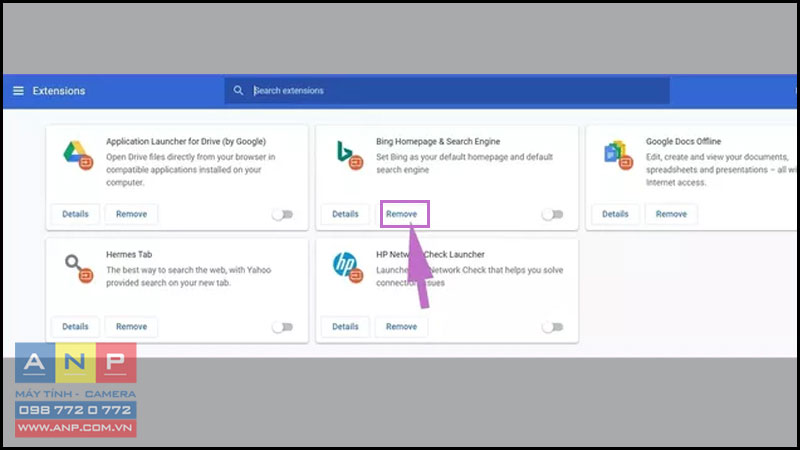Screen dimensions: 800x450
Task: Enable Application Launcher for Drive toggle
Action: (283, 214)
